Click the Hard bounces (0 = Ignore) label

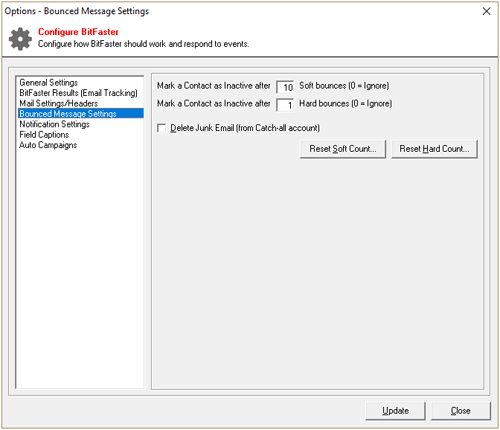(x=345, y=103)
